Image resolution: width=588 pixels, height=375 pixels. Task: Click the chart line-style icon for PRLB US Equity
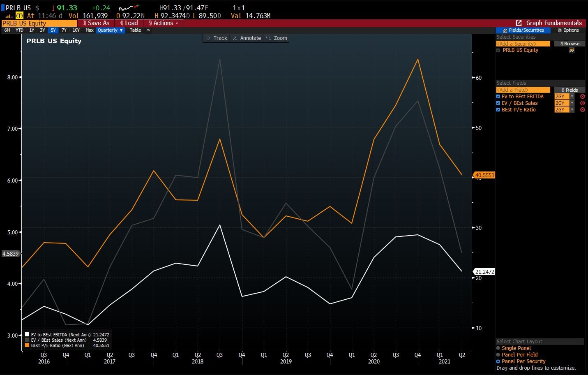click(572, 50)
